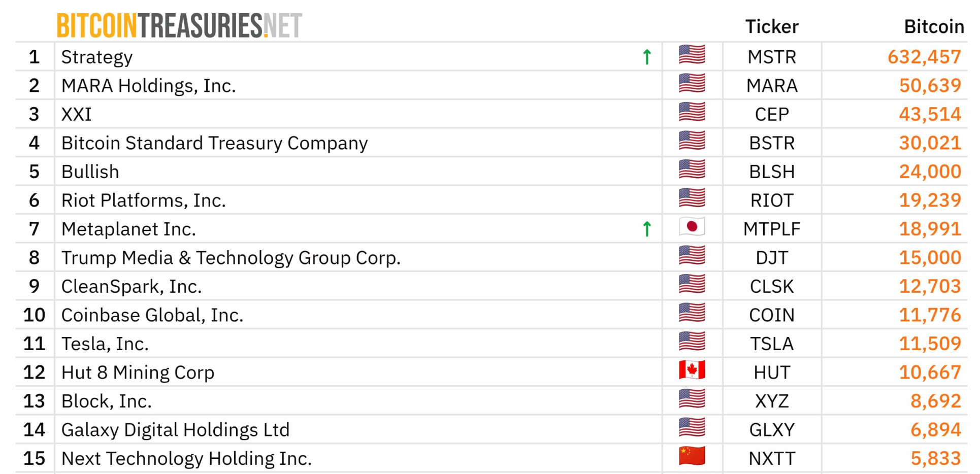Open the MARA Holdings, Inc. entry
Image resolution: width=980 pixels, height=474 pixels.
click(x=148, y=86)
